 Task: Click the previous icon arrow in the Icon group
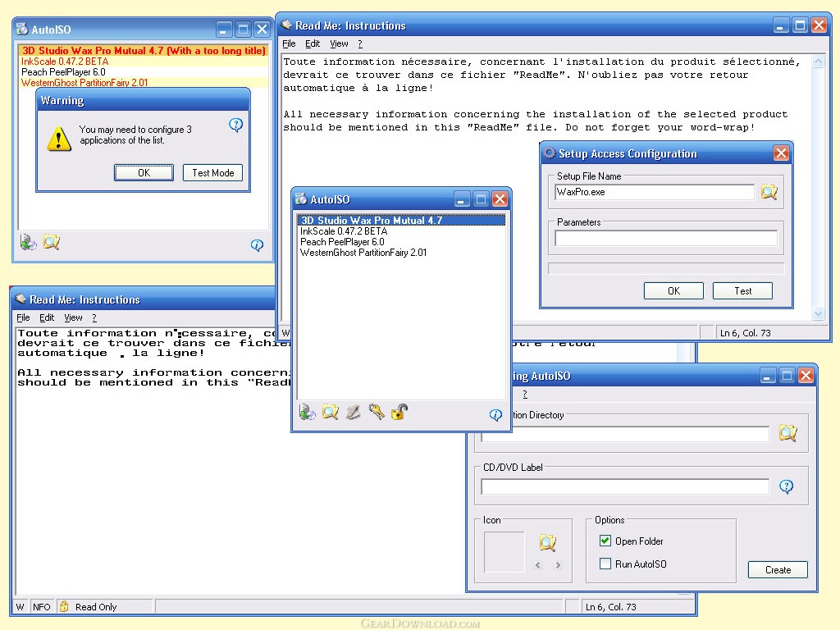[x=538, y=565]
